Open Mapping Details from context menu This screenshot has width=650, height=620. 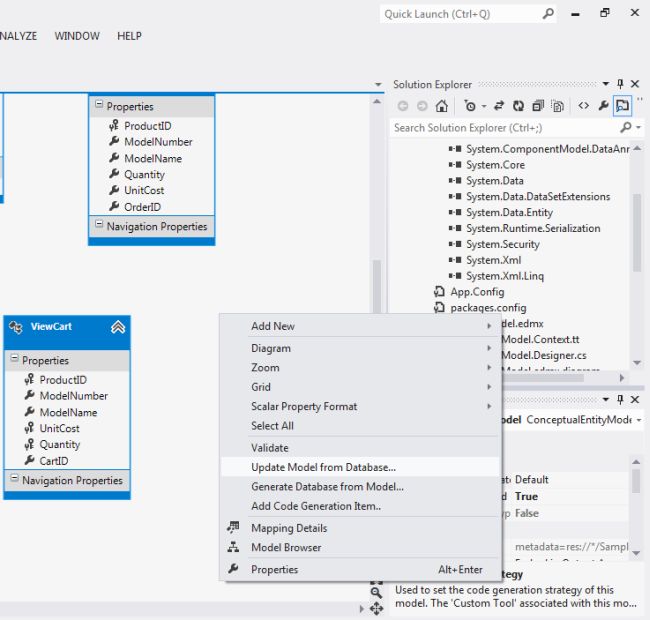tap(360, 528)
